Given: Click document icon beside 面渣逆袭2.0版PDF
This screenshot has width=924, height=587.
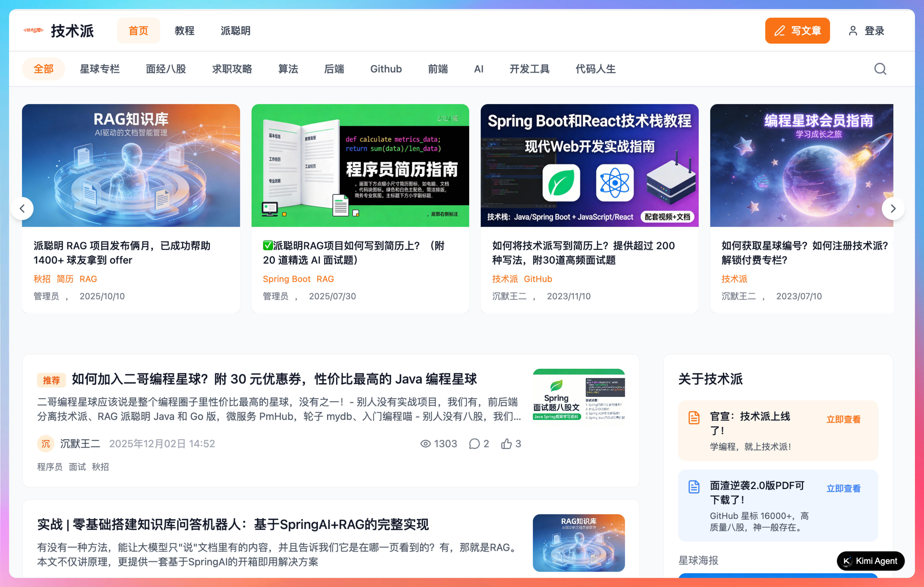Looking at the screenshot, I should [694, 487].
